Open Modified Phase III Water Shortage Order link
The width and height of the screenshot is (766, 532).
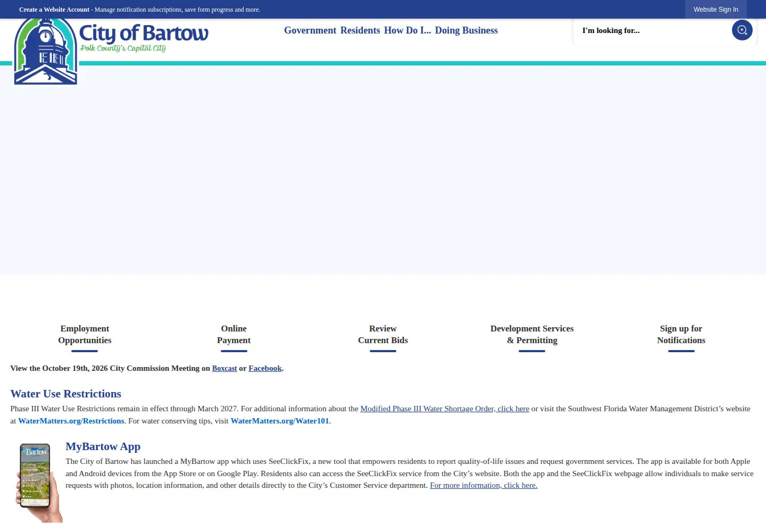point(445,409)
